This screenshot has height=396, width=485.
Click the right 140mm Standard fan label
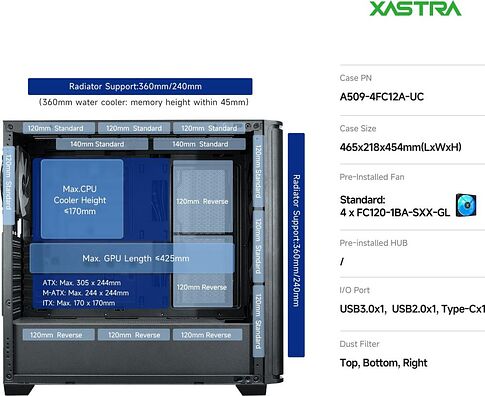199,144
